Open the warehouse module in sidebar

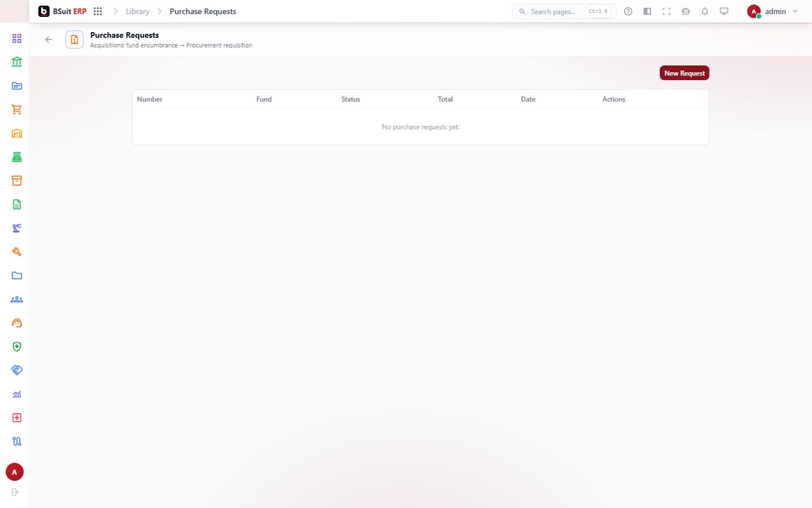click(17, 133)
